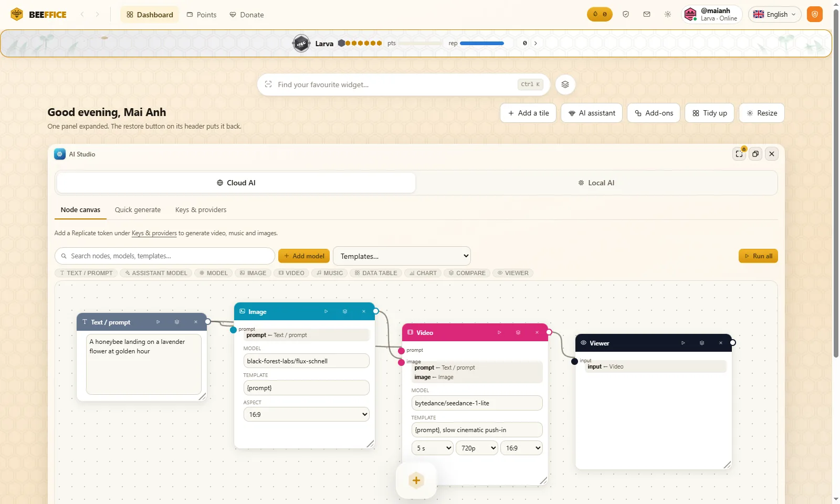Screen dimensions: 840x504
Task: Remove the Image node with its x icon
Action: pos(364,311)
